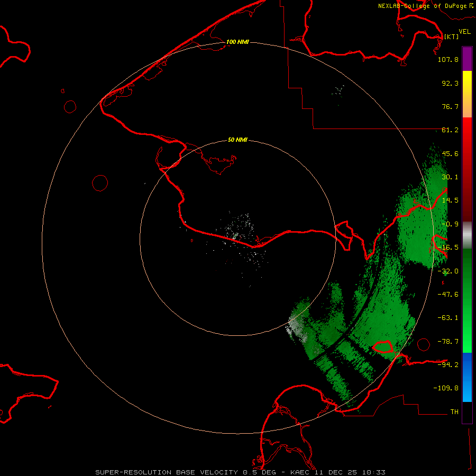This screenshot has width=476, height=476.
Task: Pick the blue segment of the velocity color bar
Action: (467, 377)
